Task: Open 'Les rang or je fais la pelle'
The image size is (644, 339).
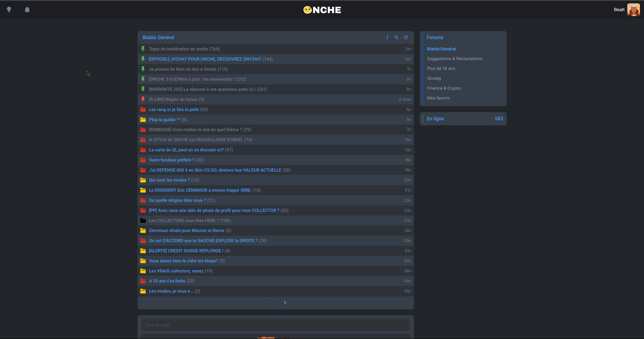Action: pyautogui.click(x=174, y=109)
